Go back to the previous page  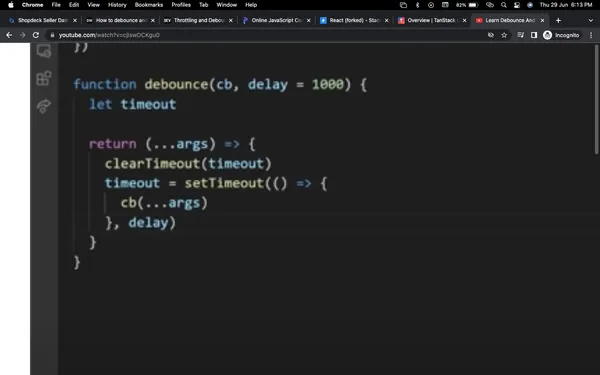(x=9, y=35)
